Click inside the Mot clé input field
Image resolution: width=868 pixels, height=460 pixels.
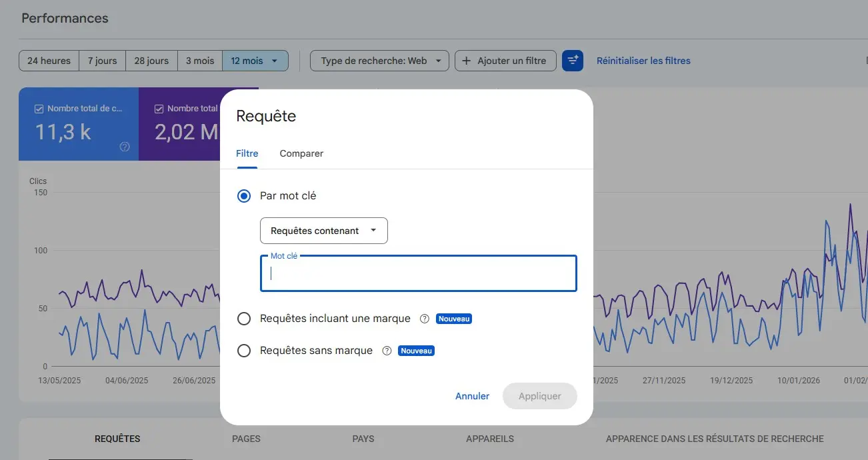418,273
